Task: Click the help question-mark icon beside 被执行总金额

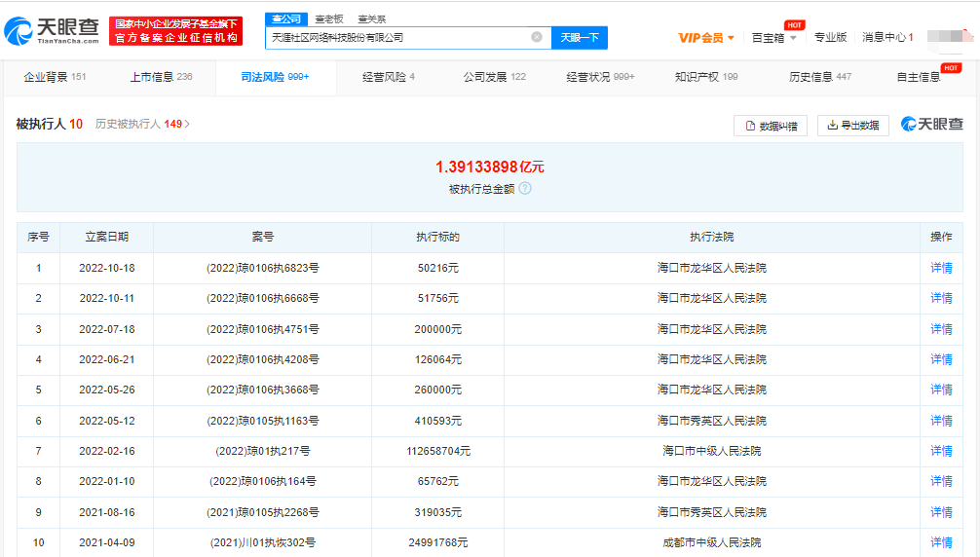Action: 525,189
